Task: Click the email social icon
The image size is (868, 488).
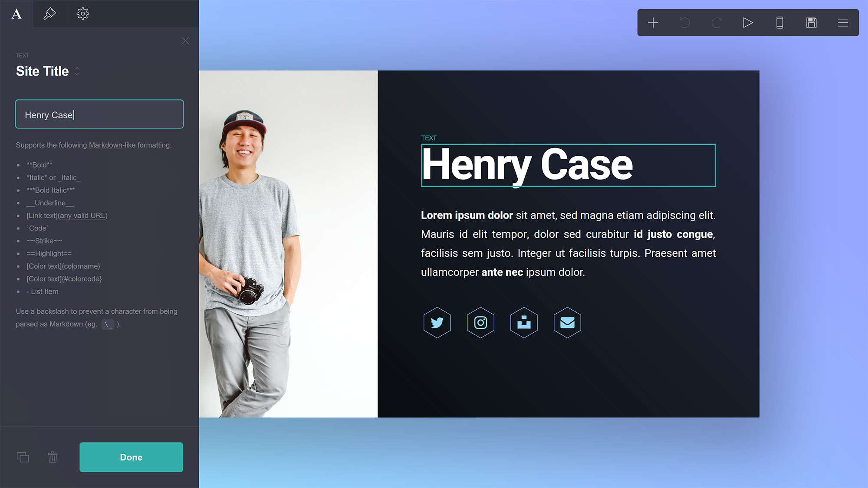Action: 567,322
